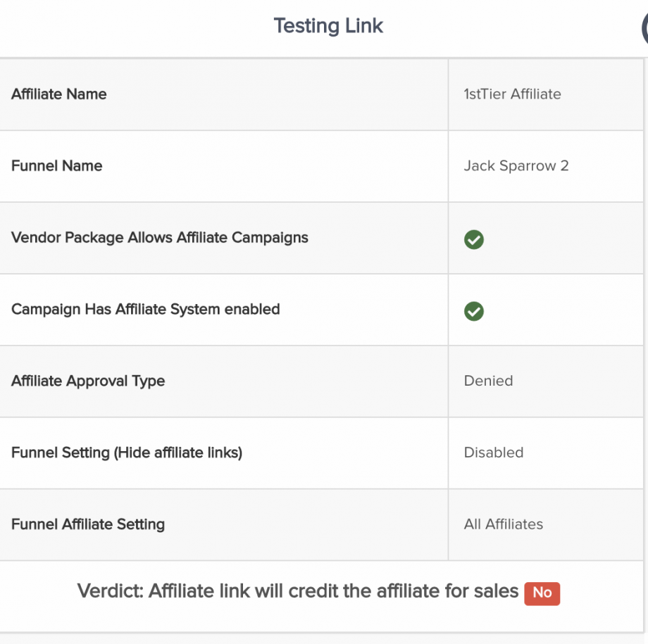Click the Funnel Name label
The image size is (648, 644).
tap(57, 166)
